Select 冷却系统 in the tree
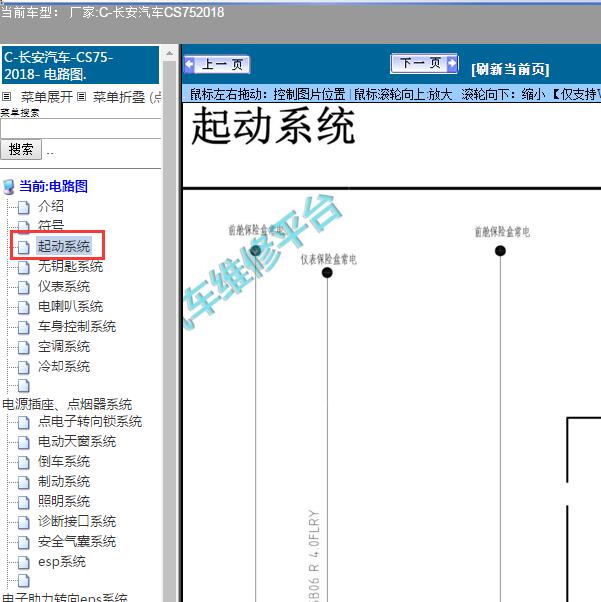Screen dimensions: 601x602 (64, 366)
